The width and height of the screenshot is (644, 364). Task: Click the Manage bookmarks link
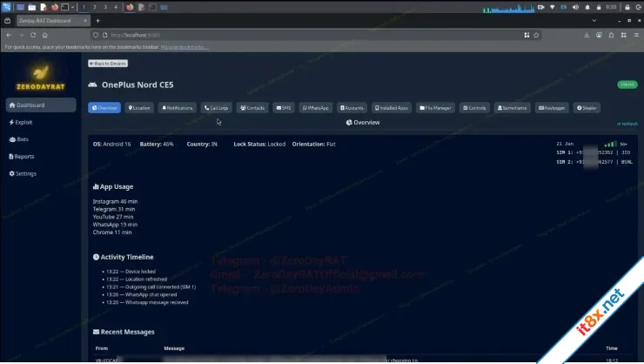point(184,47)
